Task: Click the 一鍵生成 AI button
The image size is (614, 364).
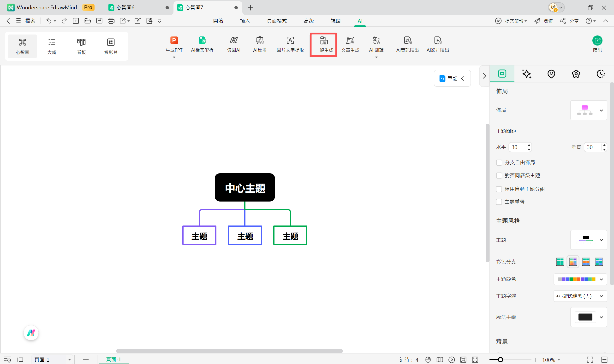Action: (324, 45)
